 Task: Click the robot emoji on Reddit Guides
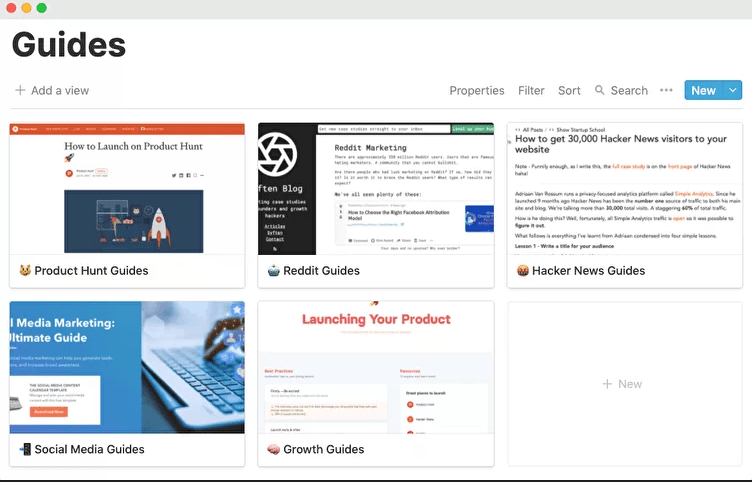(x=273, y=270)
